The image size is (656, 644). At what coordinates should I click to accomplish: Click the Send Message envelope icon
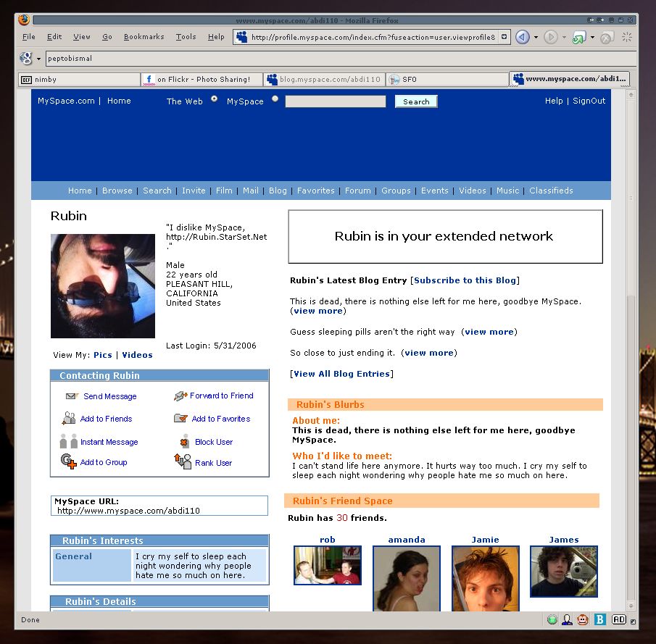click(x=71, y=396)
